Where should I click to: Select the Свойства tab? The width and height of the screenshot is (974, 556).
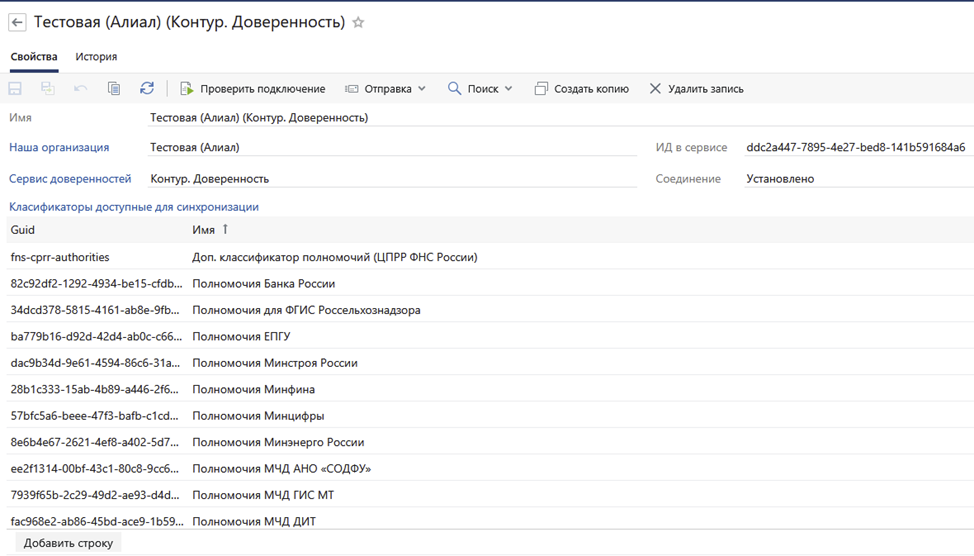click(34, 57)
